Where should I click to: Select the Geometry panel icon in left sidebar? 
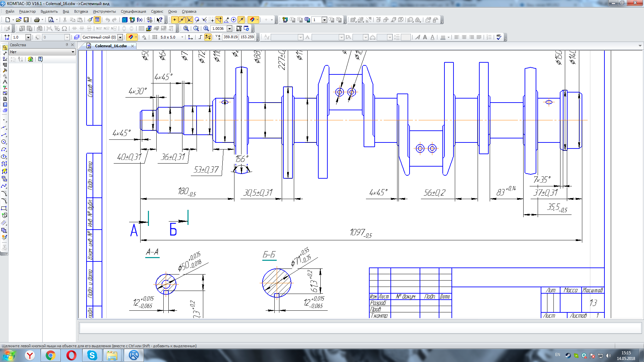point(5,48)
